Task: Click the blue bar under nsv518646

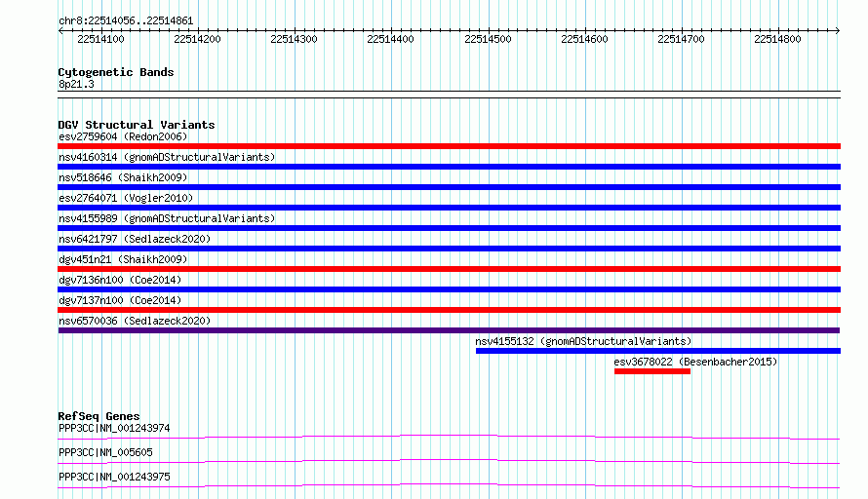Action: pos(449,187)
